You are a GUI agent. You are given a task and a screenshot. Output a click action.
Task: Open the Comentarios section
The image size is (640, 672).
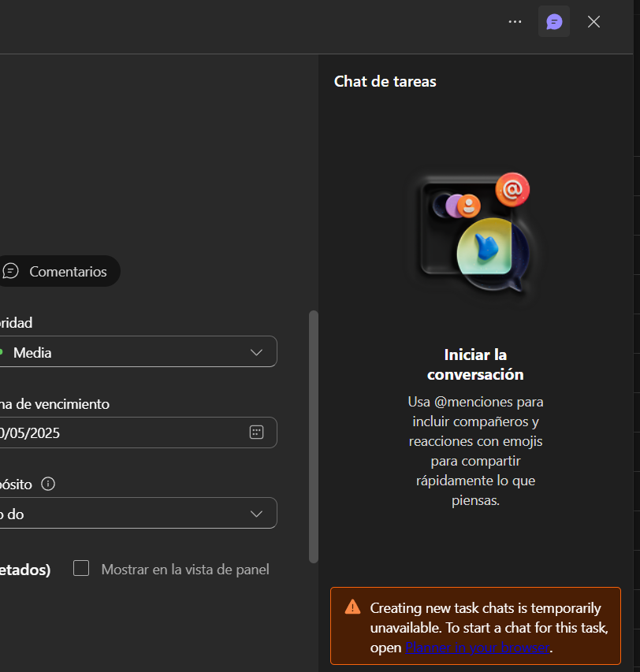click(x=59, y=271)
